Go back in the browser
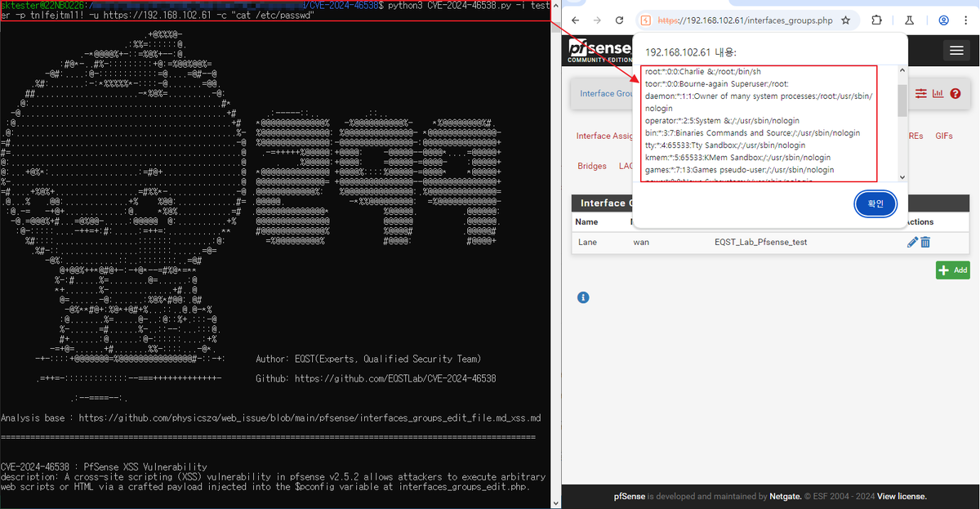 coord(576,20)
